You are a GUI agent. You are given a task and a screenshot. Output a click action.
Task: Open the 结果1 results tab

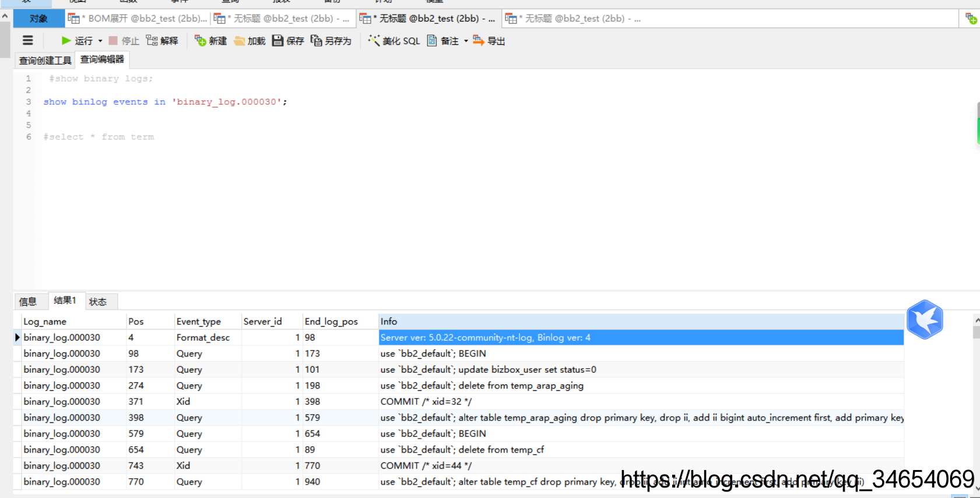65,301
